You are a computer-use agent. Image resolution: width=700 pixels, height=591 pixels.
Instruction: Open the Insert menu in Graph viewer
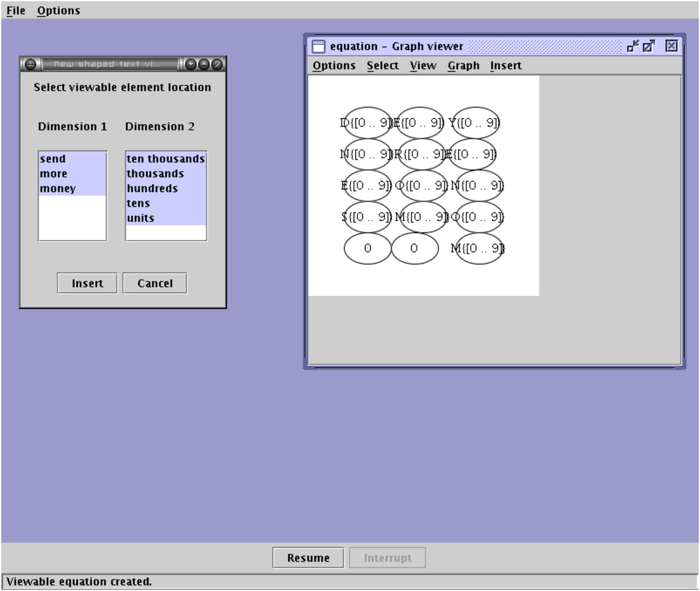pyautogui.click(x=506, y=65)
